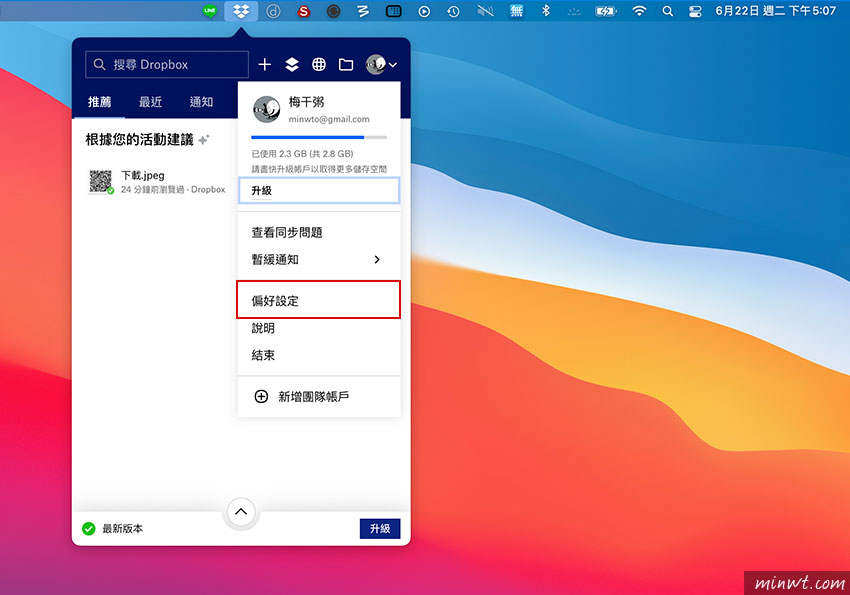Click the sparkle icon beside 根據您的活動建議
Viewport: 850px width, 595px height.
(x=204, y=140)
